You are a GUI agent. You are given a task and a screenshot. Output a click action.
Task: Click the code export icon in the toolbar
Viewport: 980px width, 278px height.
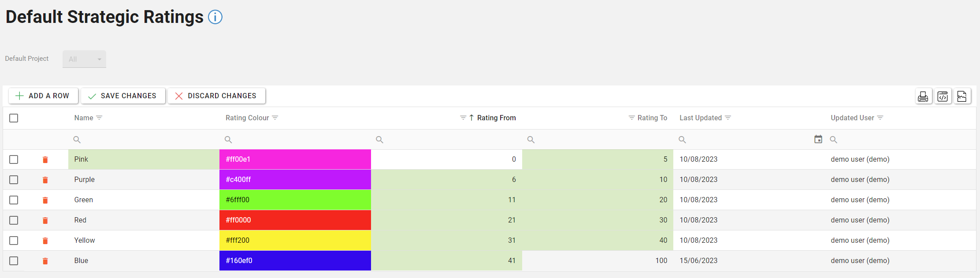(943, 96)
